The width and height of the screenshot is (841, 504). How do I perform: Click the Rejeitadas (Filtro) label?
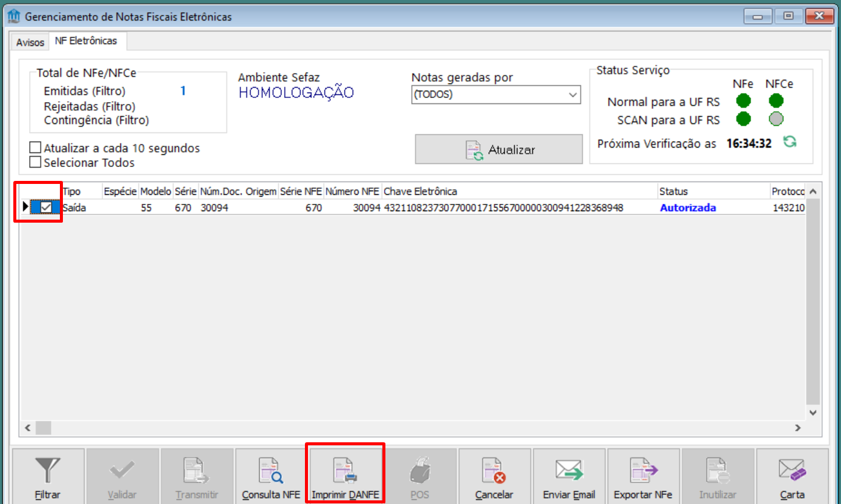(90, 106)
